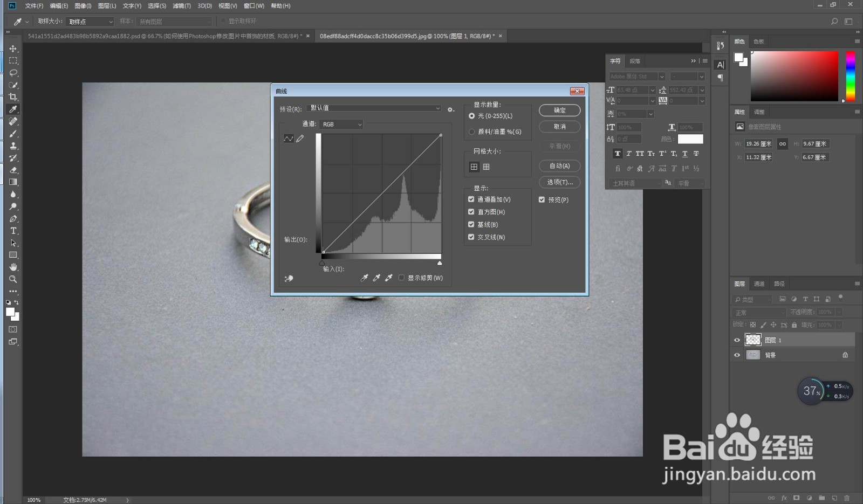
Task: Select the Crop tool
Action: (13, 97)
